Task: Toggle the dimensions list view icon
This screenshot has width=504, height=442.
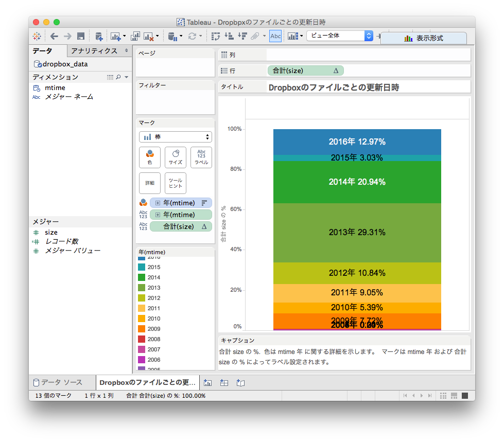Action: [110, 77]
